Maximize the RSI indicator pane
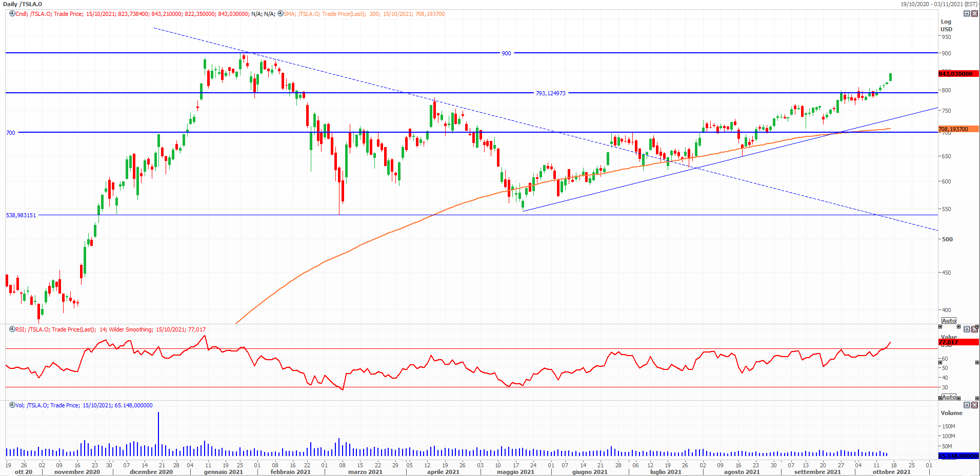This screenshot has width=980, height=476. (967, 329)
